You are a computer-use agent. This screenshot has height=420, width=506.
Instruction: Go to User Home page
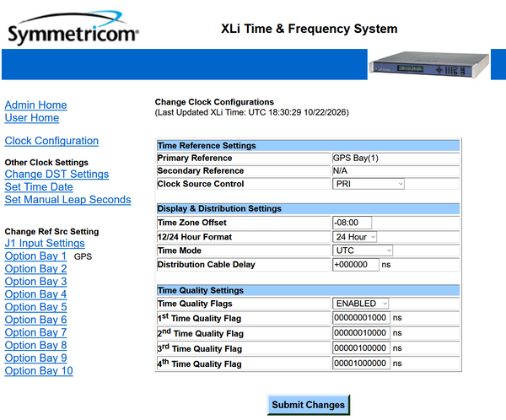pyautogui.click(x=32, y=118)
